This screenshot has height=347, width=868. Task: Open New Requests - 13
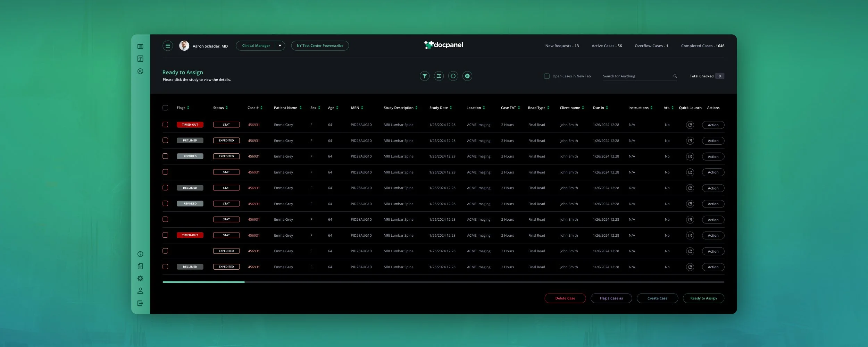tap(562, 46)
